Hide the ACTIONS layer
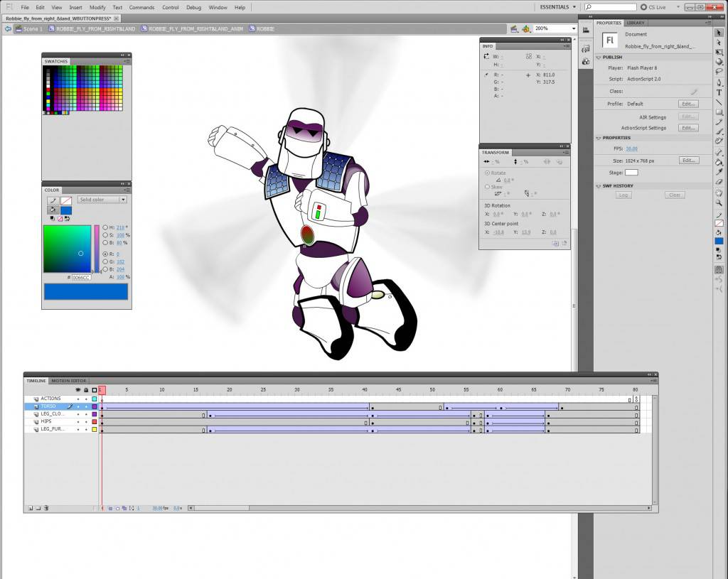 78,399
